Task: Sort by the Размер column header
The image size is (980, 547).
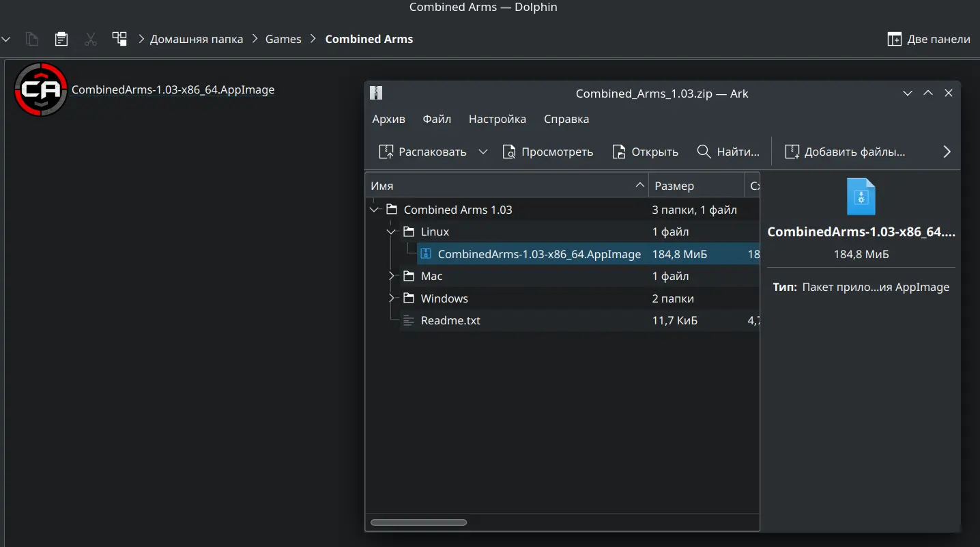Action: click(x=696, y=186)
